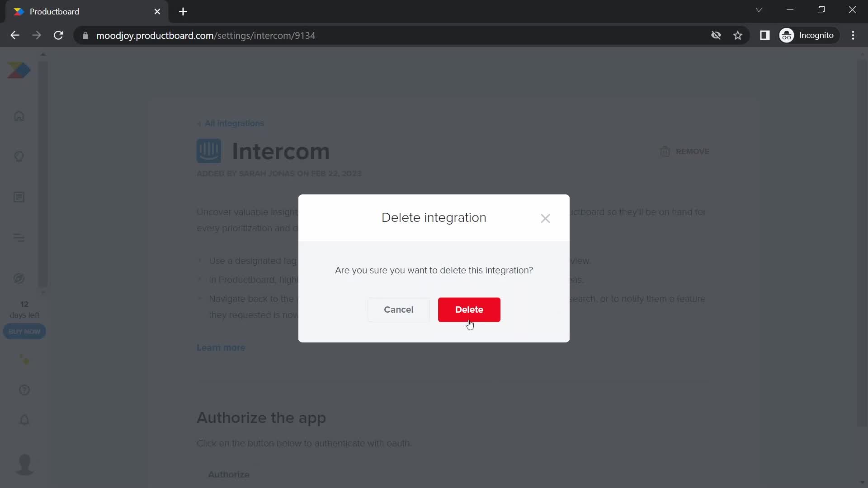The height and width of the screenshot is (488, 868).
Task: Click the Authorize button
Action: (x=229, y=474)
